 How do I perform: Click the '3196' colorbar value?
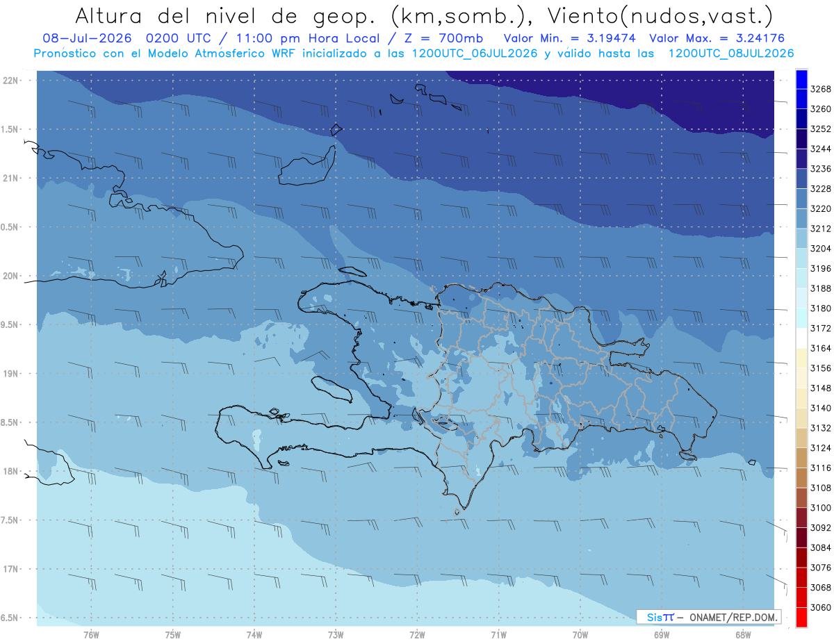tap(820, 268)
